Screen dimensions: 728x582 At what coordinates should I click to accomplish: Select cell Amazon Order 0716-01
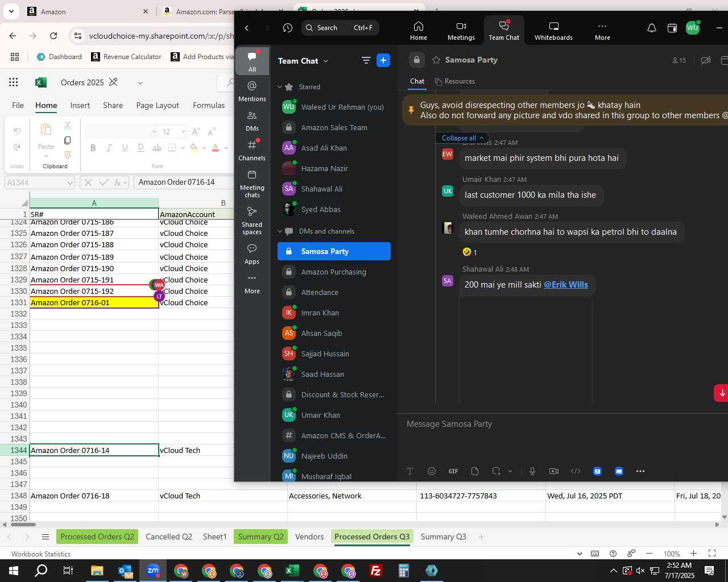[x=94, y=302]
